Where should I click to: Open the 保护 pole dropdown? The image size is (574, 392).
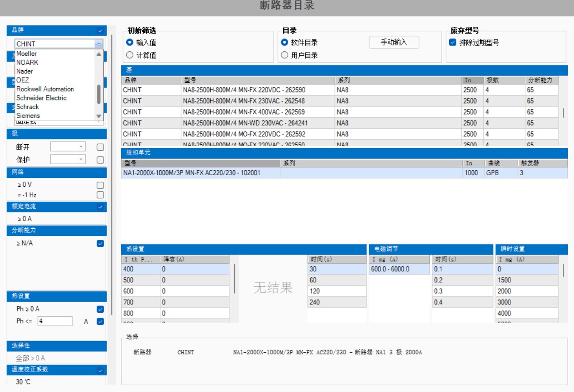pyautogui.click(x=68, y=159)
